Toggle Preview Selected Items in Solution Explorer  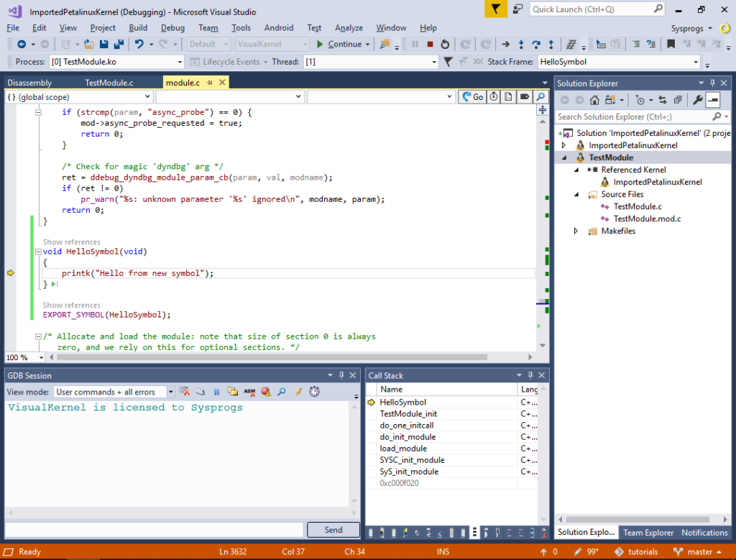coord(712,100)
